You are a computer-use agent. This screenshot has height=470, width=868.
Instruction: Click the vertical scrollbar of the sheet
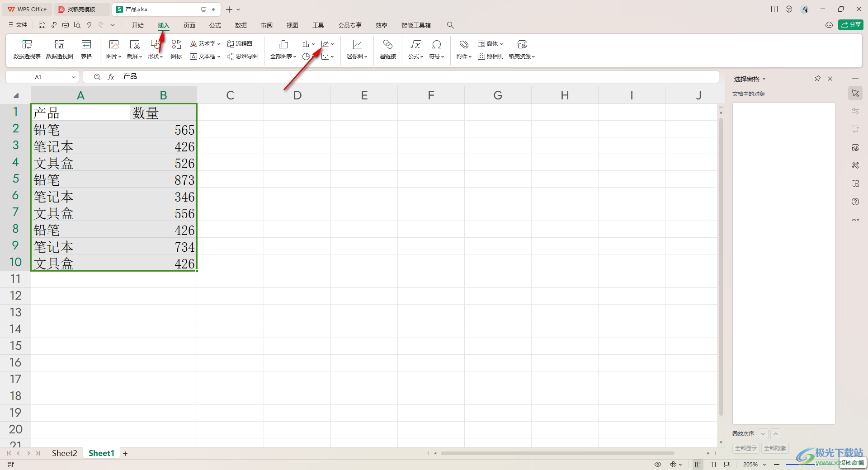point(721,267)
